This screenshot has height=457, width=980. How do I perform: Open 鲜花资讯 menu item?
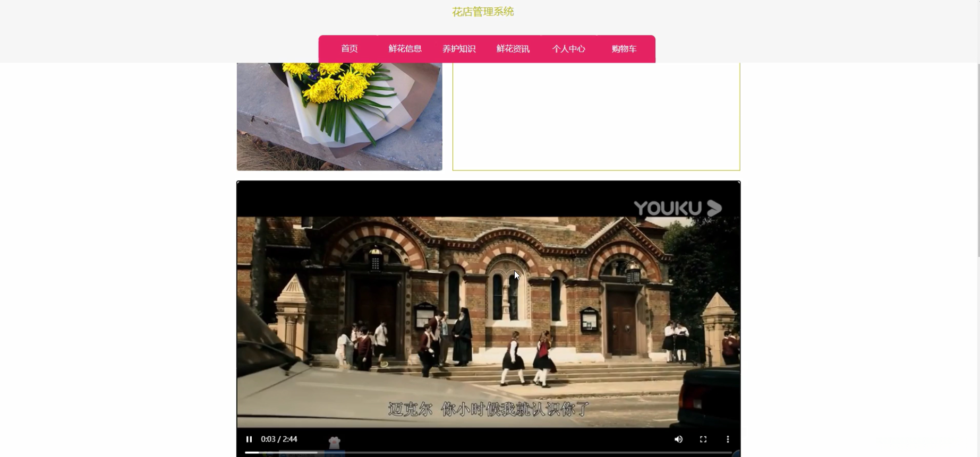513,49
